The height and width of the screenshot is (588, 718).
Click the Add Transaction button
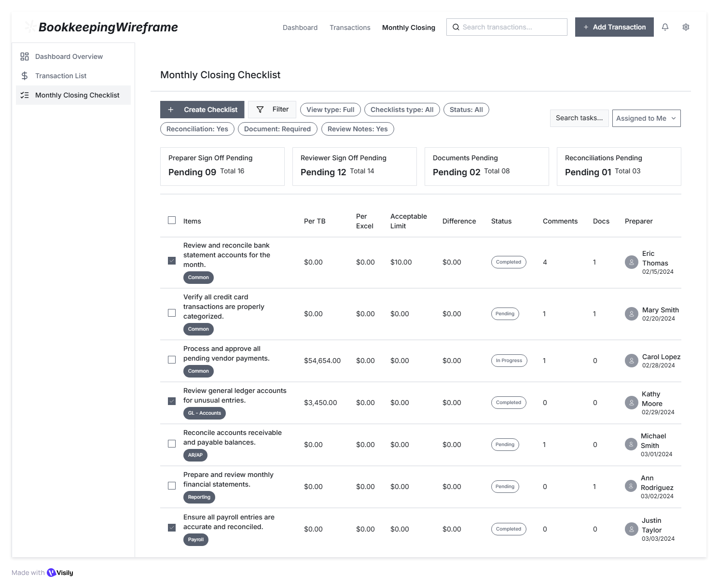point(614,27)
